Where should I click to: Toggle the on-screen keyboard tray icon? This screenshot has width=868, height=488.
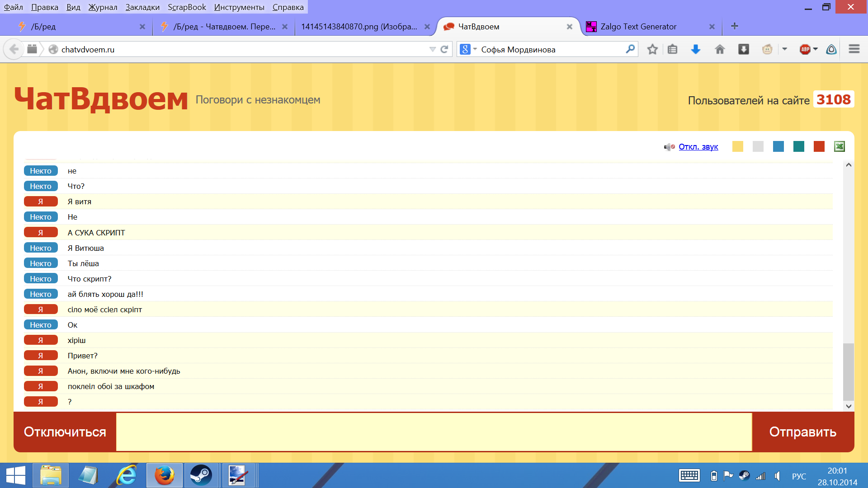pos(689,476)
